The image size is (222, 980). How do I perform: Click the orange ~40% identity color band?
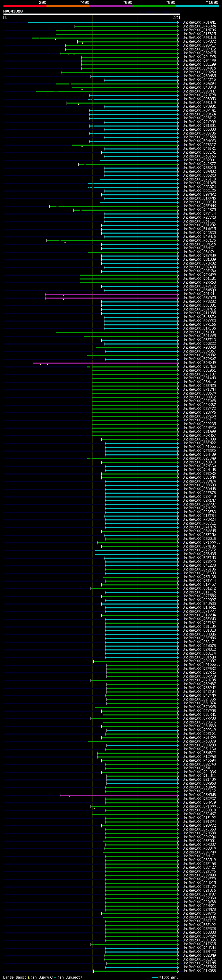click(x=68, y=6)
